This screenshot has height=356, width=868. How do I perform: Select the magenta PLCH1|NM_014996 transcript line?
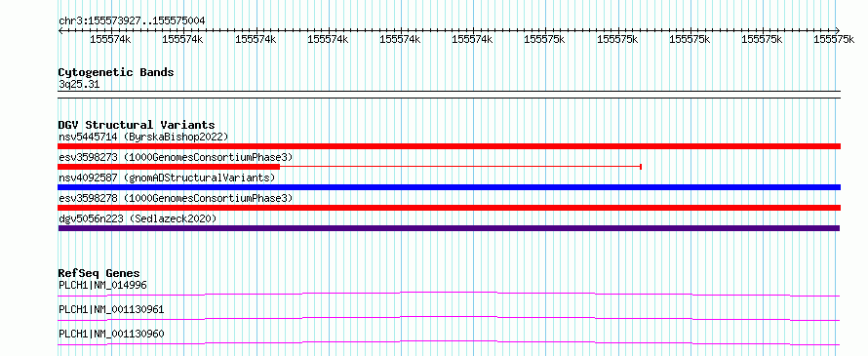449,294
